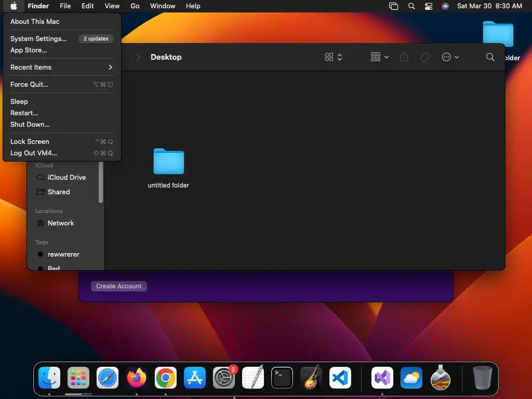
Task: Open the desktop folder at top right
Action: point(498,34)
